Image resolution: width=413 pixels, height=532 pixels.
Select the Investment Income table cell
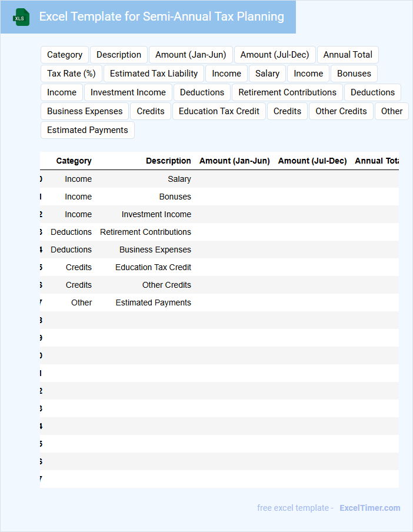click(156, 214)
